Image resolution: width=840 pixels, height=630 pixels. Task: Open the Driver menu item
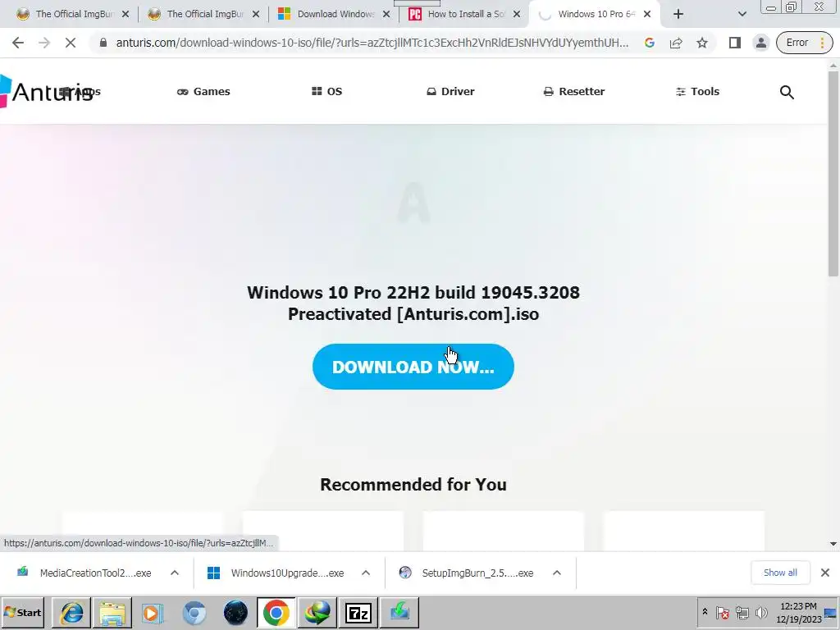click(x=450, y=92)
